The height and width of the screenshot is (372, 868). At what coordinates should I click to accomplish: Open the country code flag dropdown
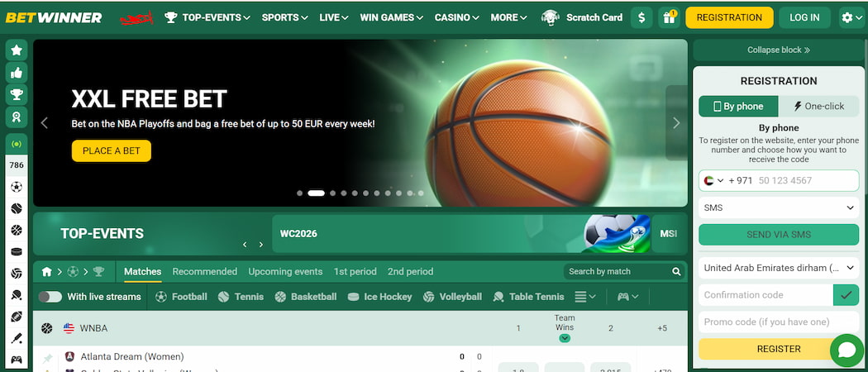point(714,180)
